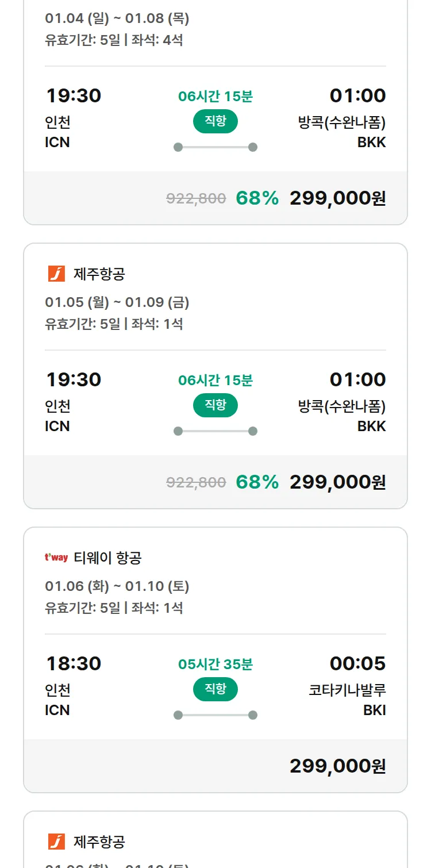Click the 01.06 (화) ~ 01.10 (토) t'way dates

point(117,586)
